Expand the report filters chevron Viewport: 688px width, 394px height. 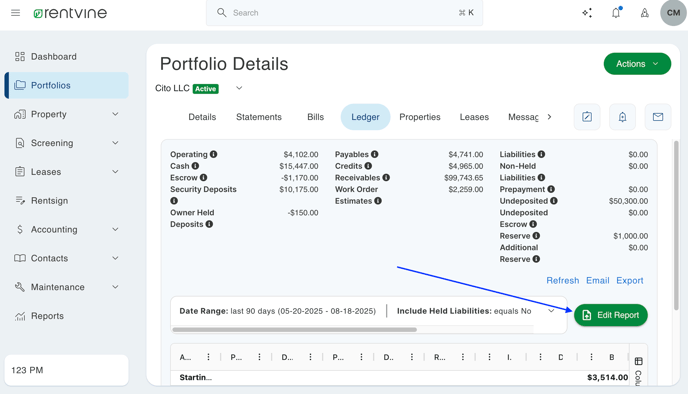(x=551, y=311)
